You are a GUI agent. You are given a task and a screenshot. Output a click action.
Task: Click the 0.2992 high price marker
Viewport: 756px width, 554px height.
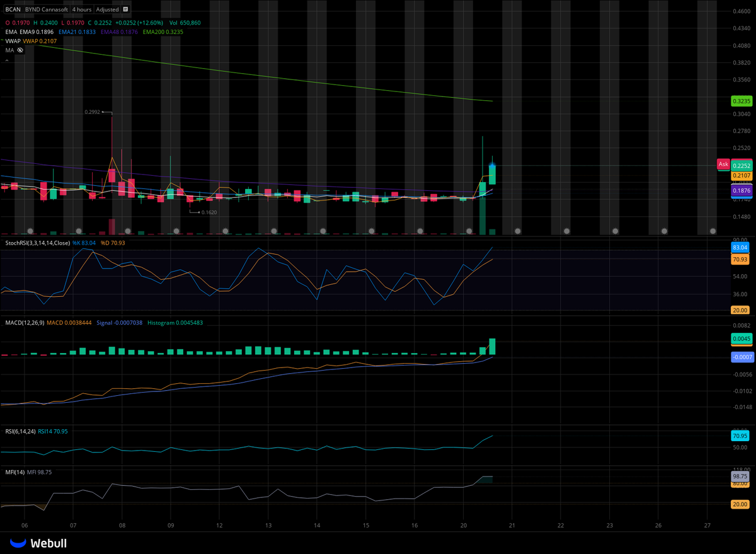pos(93,112)
